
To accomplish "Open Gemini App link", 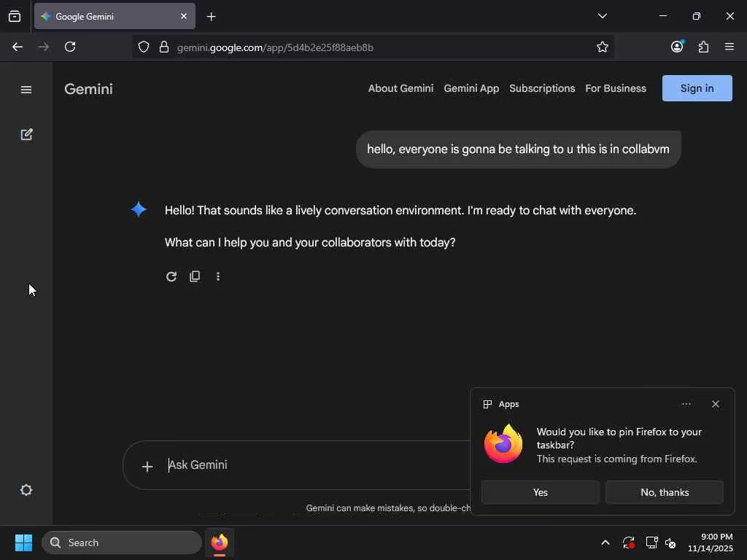I will tap(471, 88).
